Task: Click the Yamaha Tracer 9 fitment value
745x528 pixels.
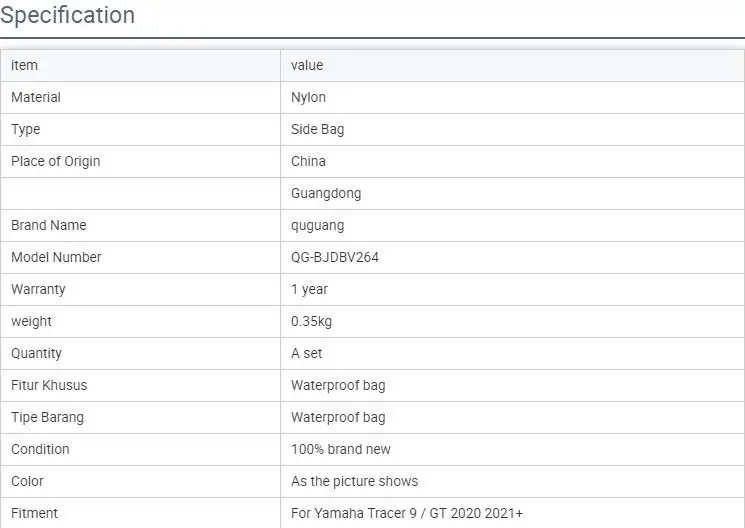Action: coord(407,513)
